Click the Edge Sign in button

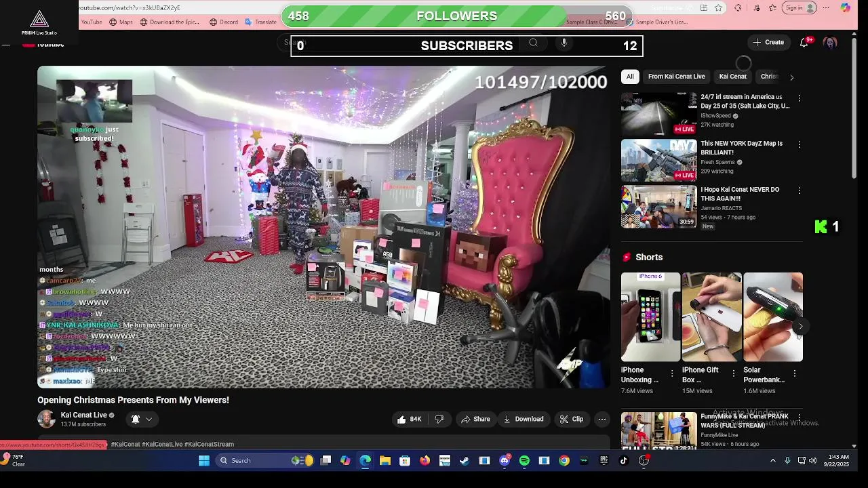tap(798, 7)
